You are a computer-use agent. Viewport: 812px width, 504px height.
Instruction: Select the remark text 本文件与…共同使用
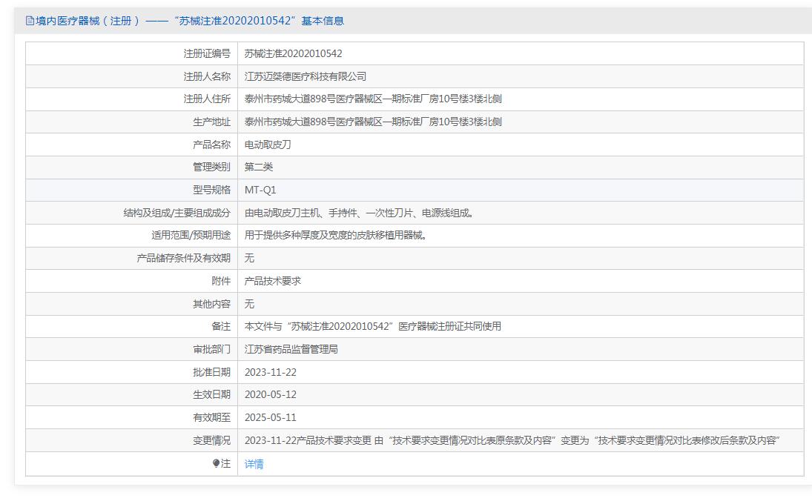point(373,326)
